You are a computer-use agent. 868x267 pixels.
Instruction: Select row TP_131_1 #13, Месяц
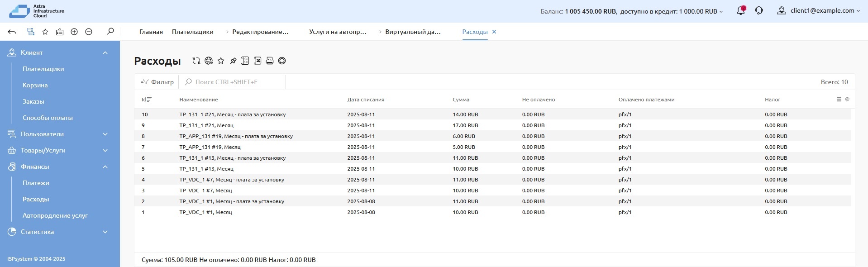pyautogui.click(x=493, y=169)
